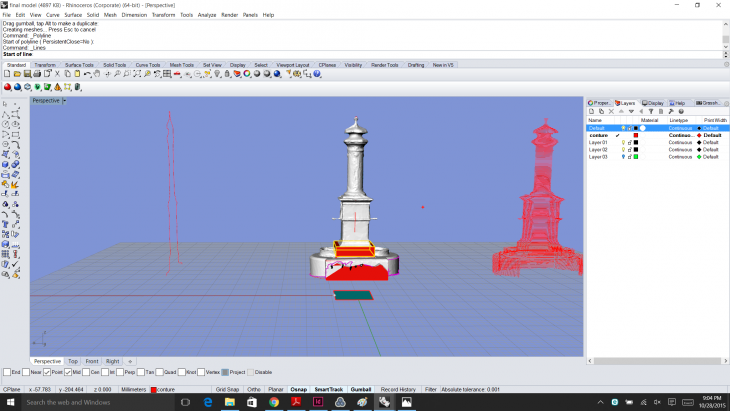This screenshot has width=730, height=411.
Task: Open Google Chrome from the taskbar
Action: (273, 401)
